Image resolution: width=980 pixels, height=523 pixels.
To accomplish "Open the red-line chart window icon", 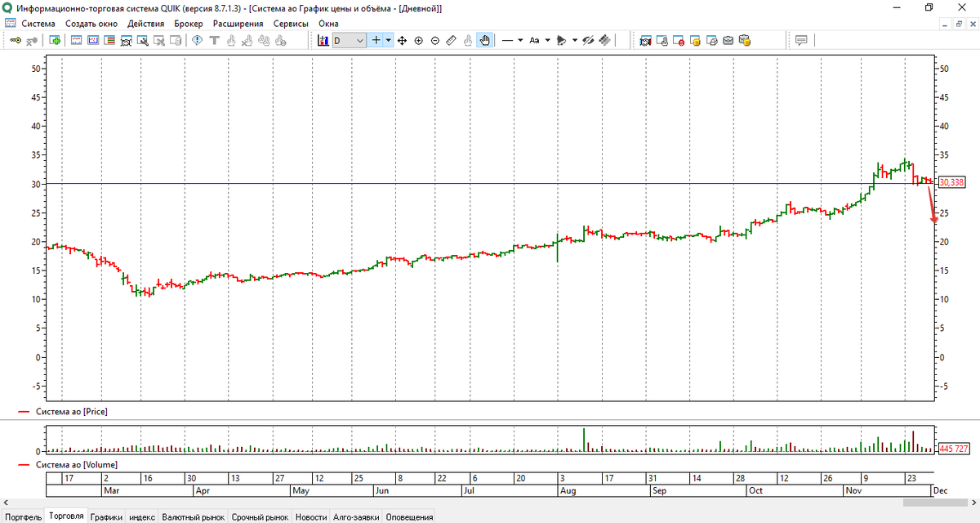I will [92, 40].
